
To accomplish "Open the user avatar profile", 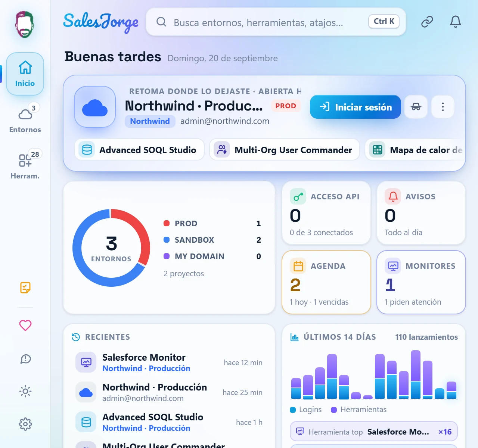I will [x=25, y=25].
